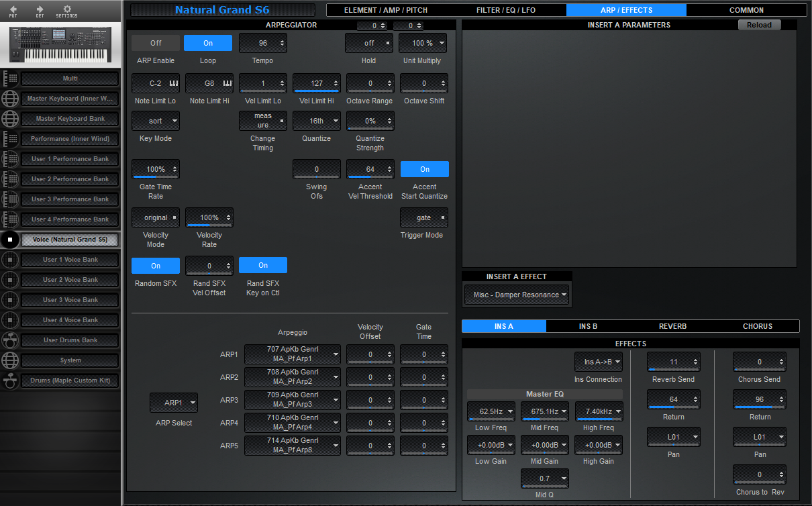Open the REVERB effects tab
The height and width of the screenshot is (506, 812).
point(672,327)
